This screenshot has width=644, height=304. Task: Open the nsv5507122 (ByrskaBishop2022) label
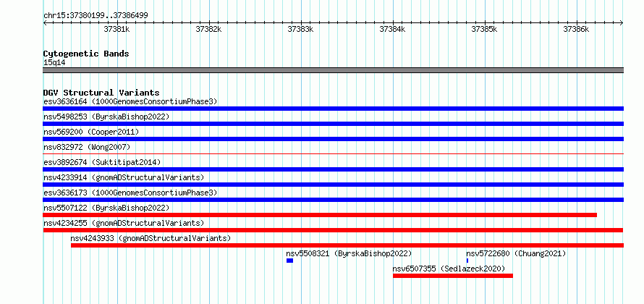(106, 208)
